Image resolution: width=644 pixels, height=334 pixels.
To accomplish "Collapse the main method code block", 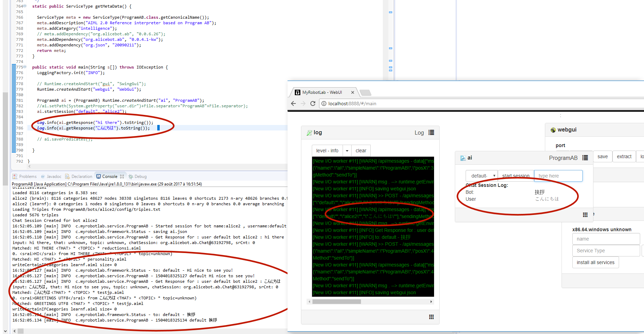I will (x=25, y=67).
